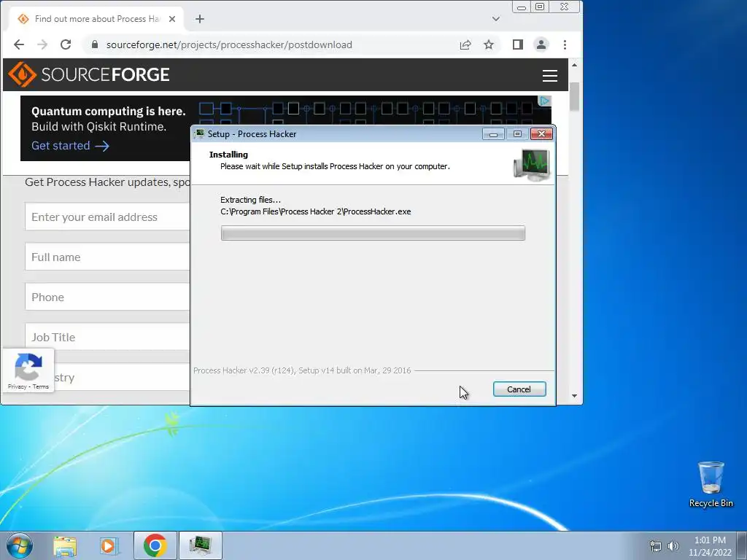
Task: Click the Recycle Bin desktop icon
Action: (711, 484)
